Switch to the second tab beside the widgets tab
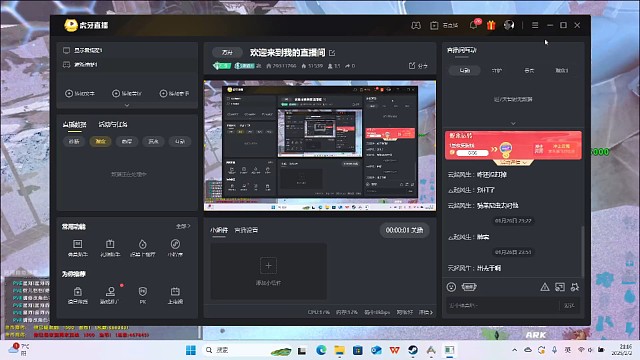Image resolution: width=640 pixels, height=360 pixels. tap(246, 230)
